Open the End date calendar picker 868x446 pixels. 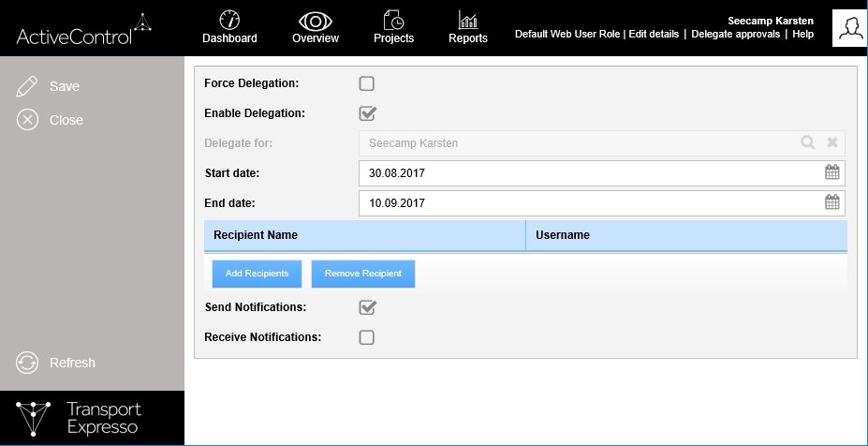coord(832,202)
